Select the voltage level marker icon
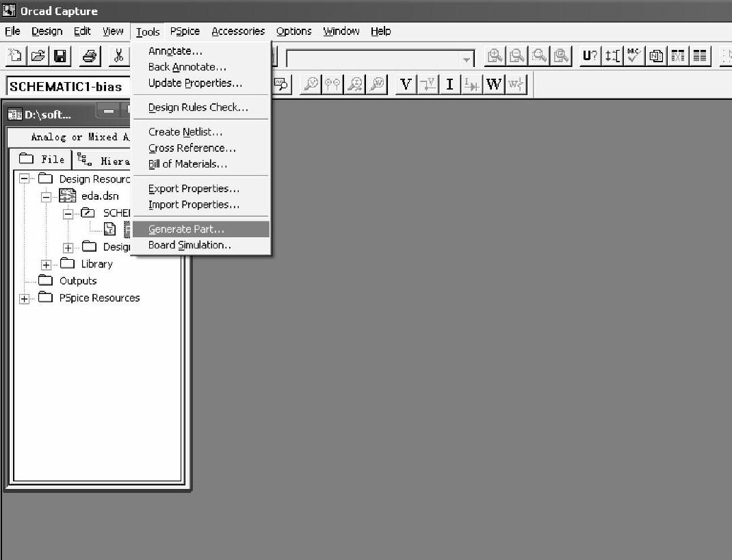The width and height of the screenshot is (732, 560). pyautogui.click(x=311, y=84)
